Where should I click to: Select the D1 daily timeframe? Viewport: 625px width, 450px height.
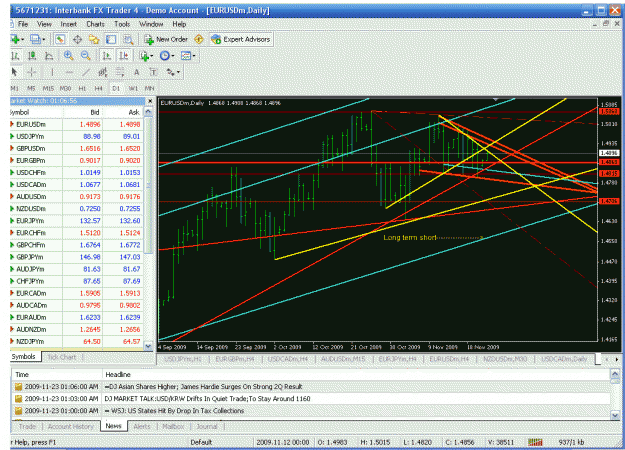point(116,88)
